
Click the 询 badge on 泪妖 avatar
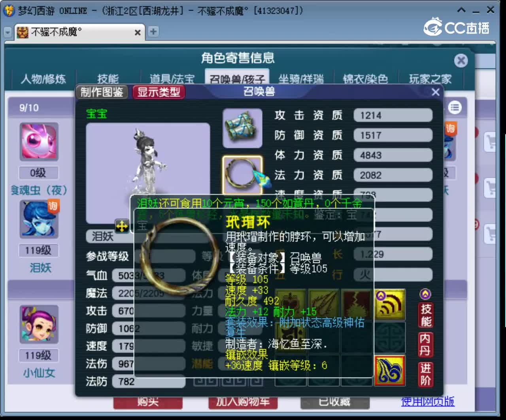53,206
